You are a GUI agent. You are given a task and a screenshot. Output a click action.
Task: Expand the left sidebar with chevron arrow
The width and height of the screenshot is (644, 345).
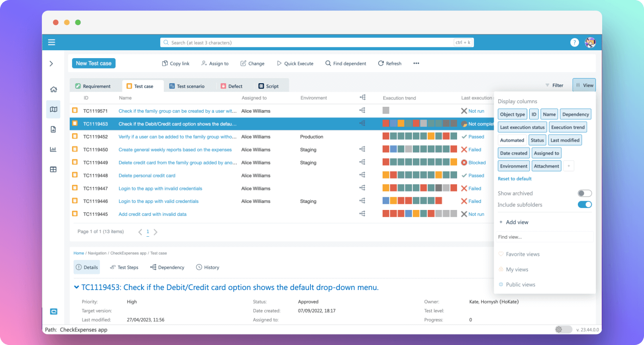[x=51, y=63]
